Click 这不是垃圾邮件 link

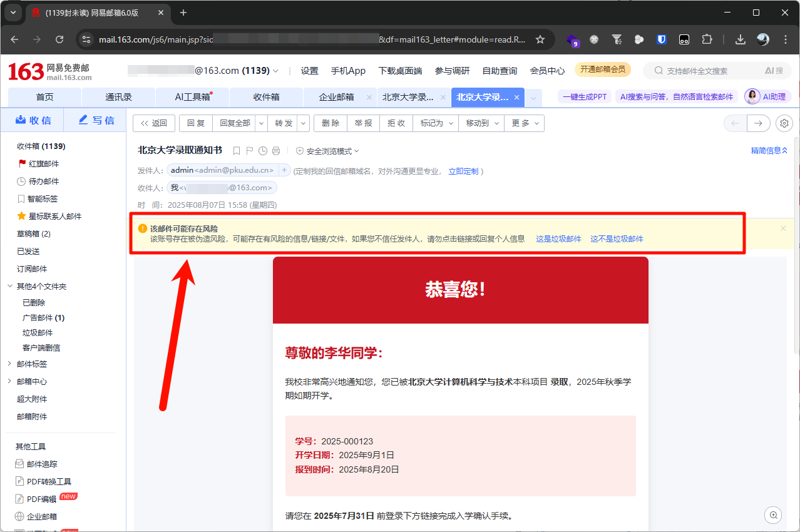tap(617, 239)
